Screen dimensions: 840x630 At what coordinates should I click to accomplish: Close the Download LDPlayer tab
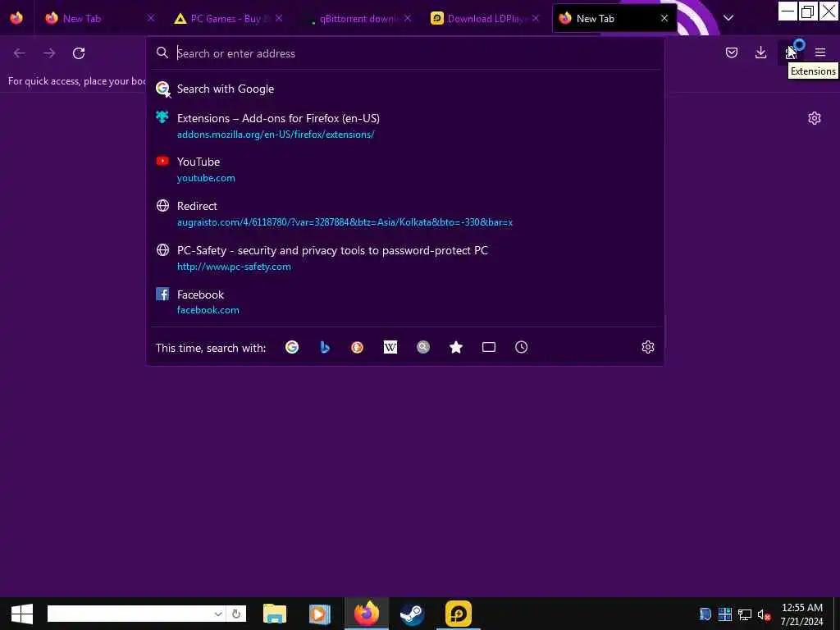pyautogui.click(x=536, y=18)
